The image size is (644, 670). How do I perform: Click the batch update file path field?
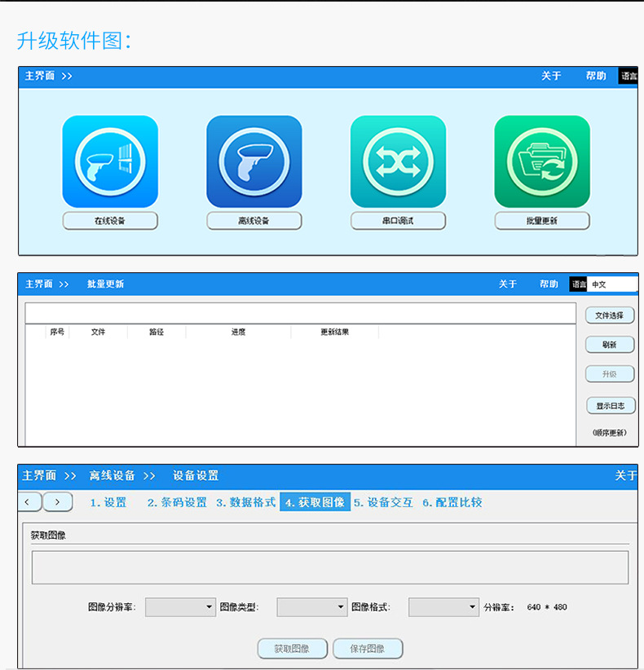coord(301,313)
